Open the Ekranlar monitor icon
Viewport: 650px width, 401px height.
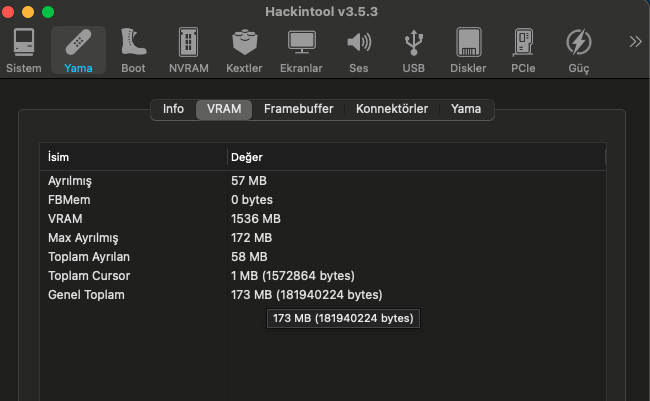[x=301, y=50]
